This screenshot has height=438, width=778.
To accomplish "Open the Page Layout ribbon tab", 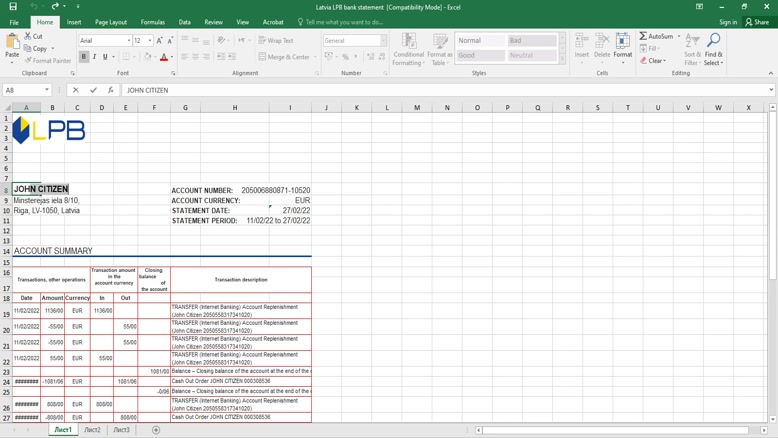I will tap(111, 22).
